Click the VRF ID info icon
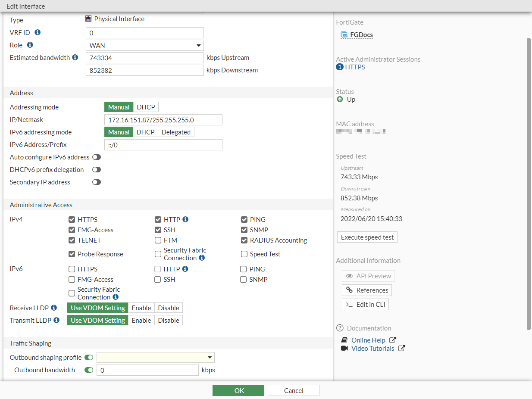This screenshot has height=399, width=532. (x=37, y=32)
